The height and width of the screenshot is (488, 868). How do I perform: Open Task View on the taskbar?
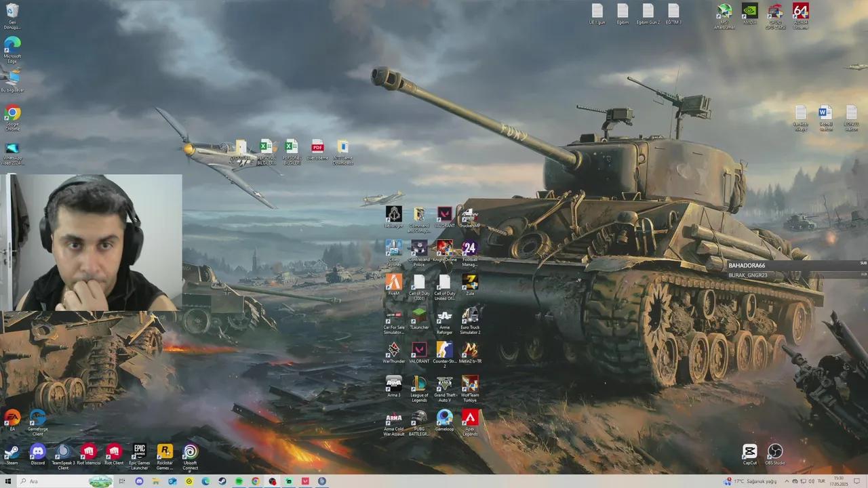123,481
